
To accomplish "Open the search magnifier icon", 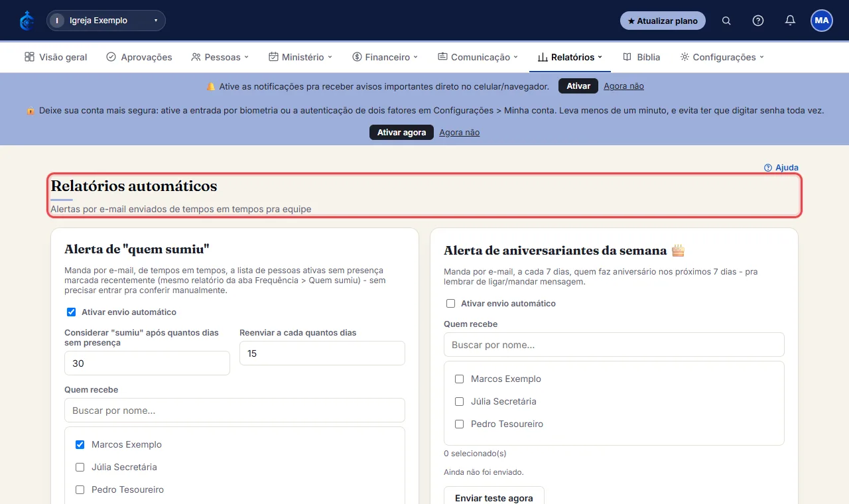I will (x=726, y=21).
